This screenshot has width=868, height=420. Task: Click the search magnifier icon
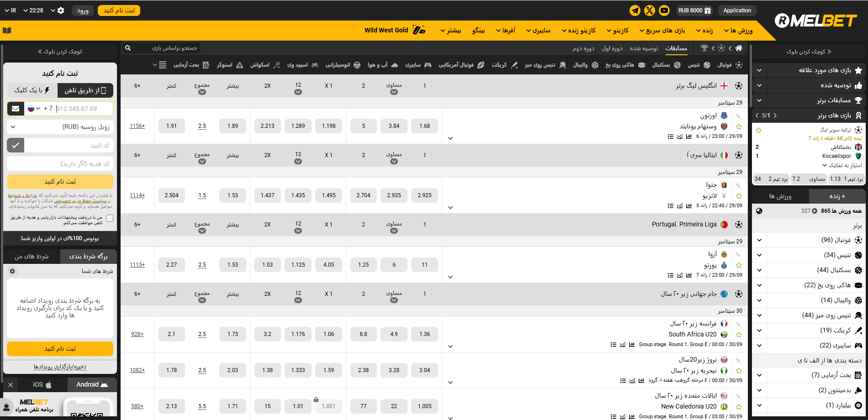pos(128,48)
